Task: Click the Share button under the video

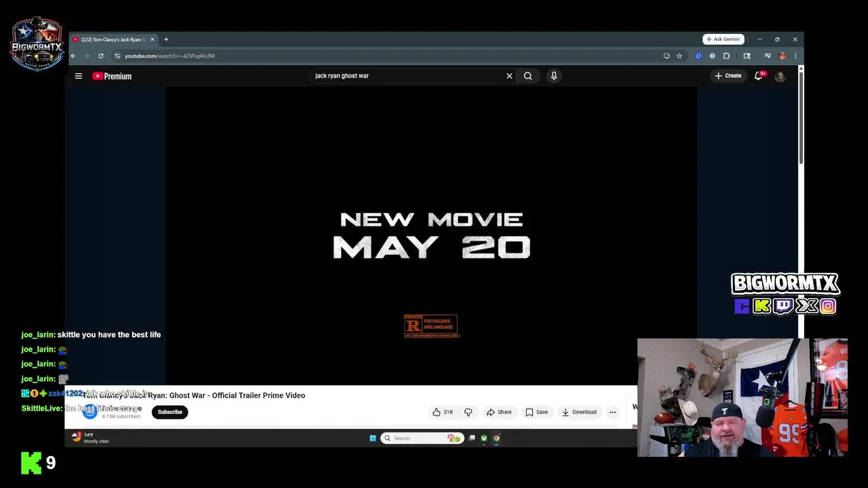Action: 498,412
